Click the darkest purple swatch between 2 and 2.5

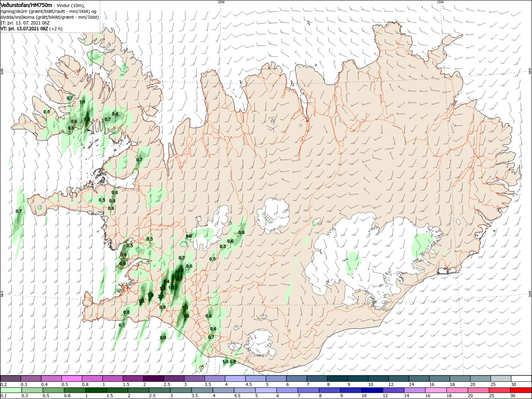(153, 378)
